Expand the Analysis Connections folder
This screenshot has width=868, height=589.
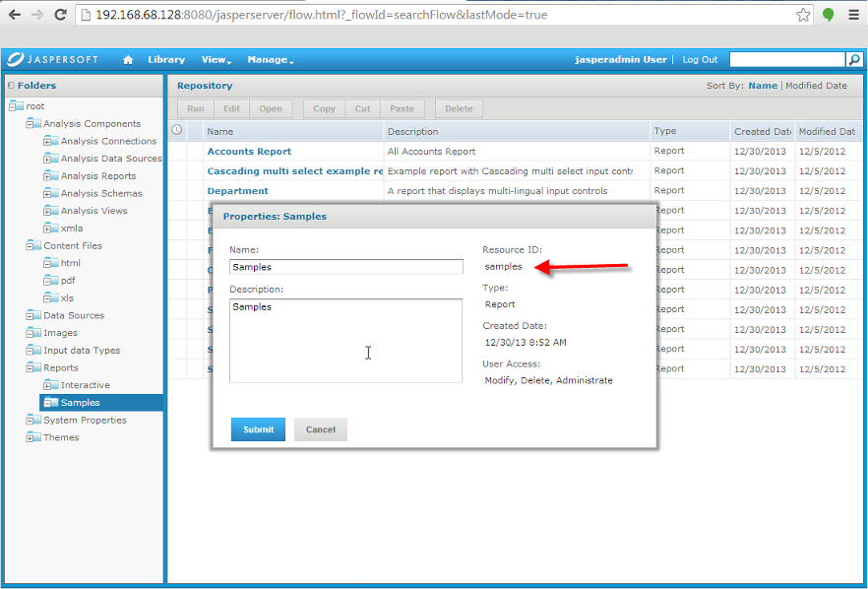click(x=46, y=142)
